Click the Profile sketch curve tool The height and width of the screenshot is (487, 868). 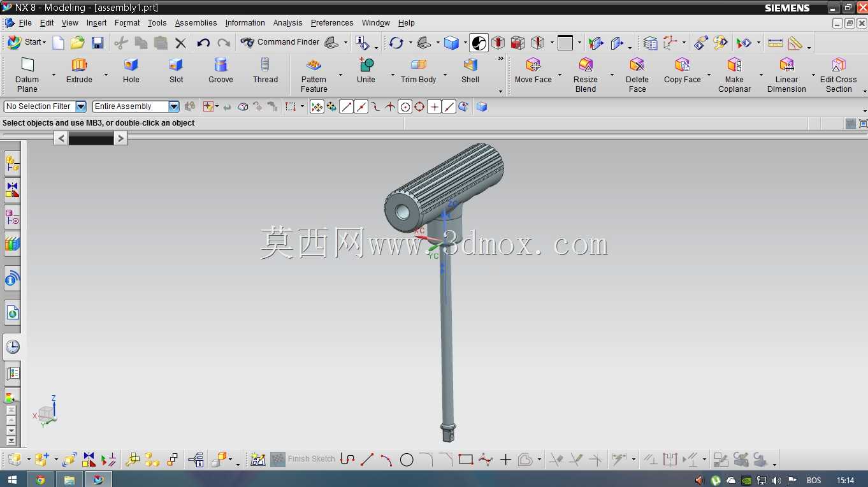347,460
